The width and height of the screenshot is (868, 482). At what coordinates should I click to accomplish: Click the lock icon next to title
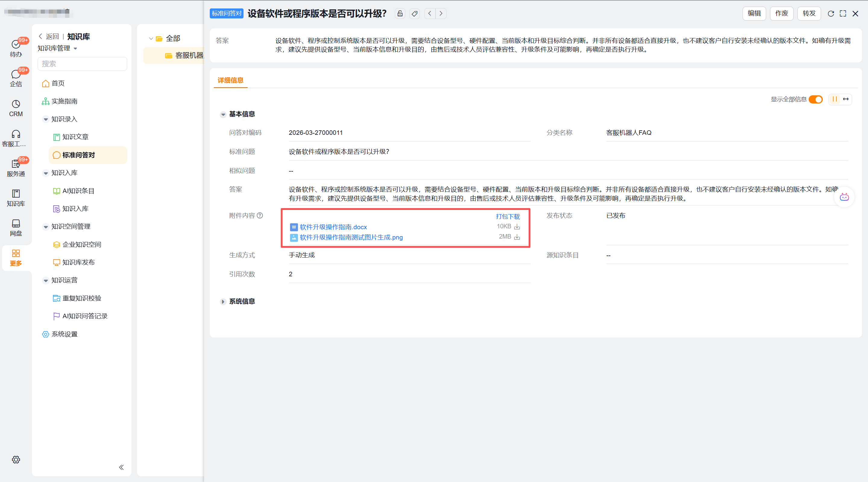pyautogui.click(x=400, y=14)
